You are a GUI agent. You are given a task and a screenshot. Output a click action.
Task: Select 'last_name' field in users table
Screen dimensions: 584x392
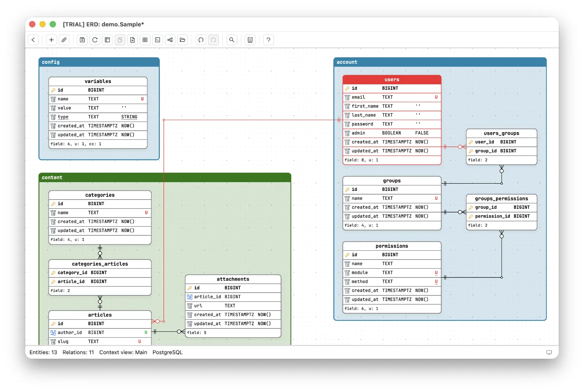(x=392, y=115)
